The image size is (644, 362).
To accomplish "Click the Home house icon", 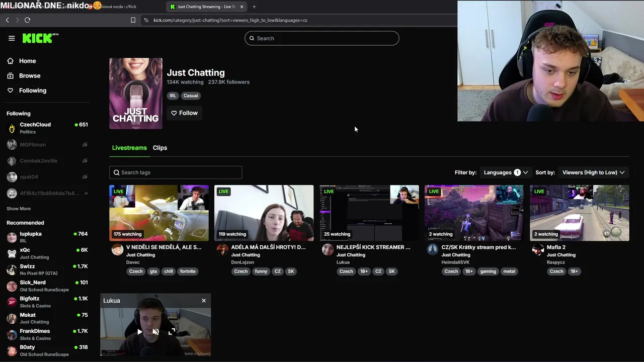I will (10, 61).
